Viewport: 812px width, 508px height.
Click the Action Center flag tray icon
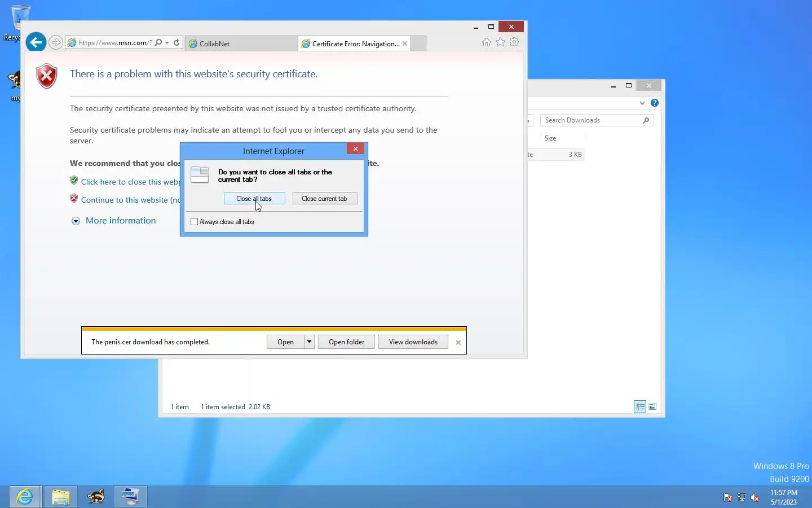pos(728,497)
